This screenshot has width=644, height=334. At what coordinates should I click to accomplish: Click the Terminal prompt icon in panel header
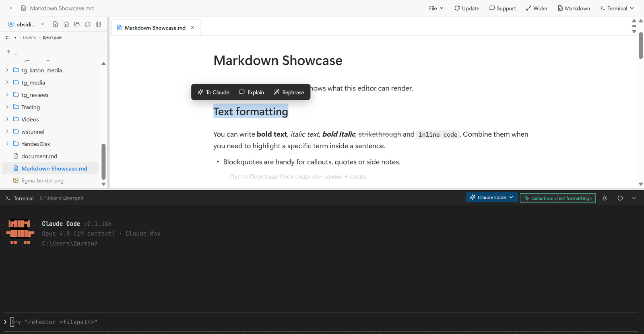[8, 198]
